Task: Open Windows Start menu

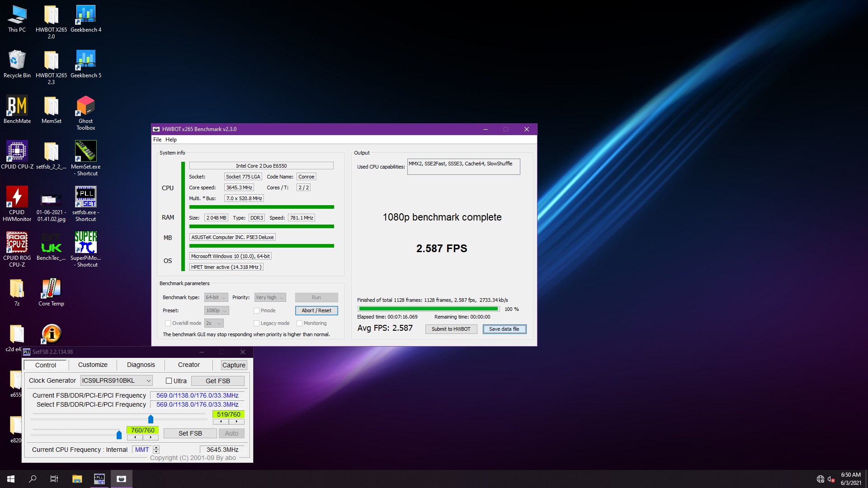Action: point(11,479)
